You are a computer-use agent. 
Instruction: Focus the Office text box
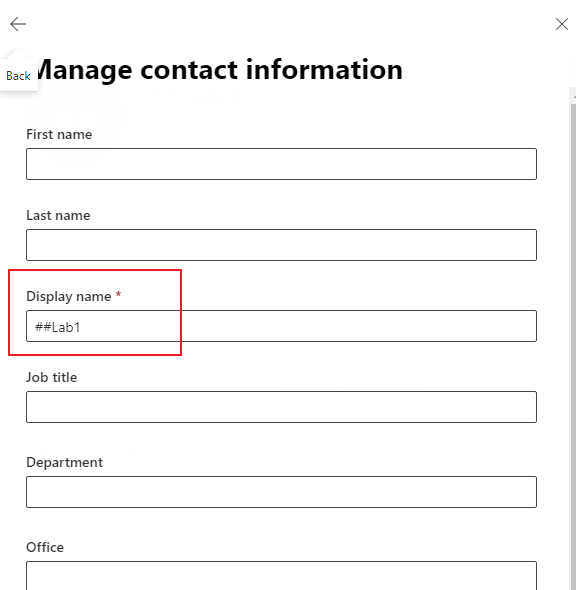tap(281, 576)
